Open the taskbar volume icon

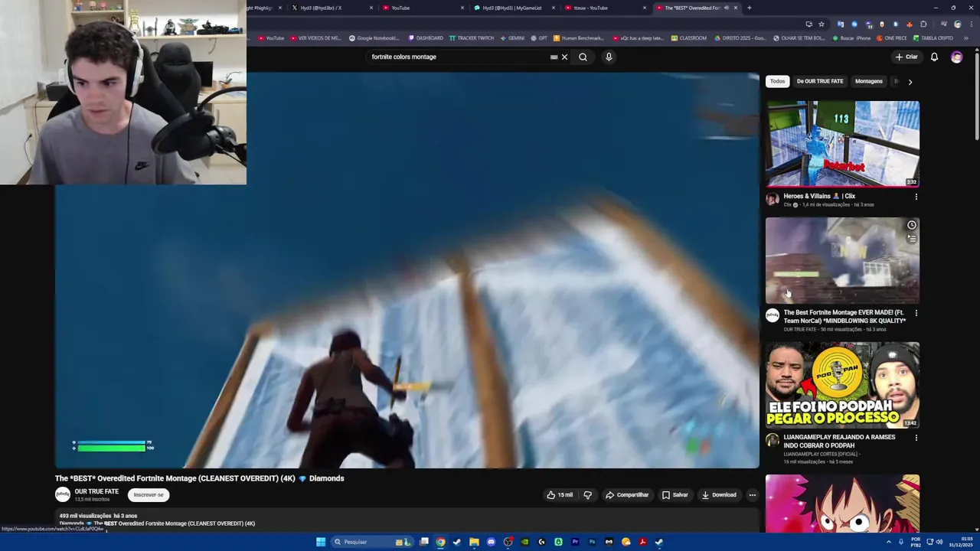(x=939, y=542)
